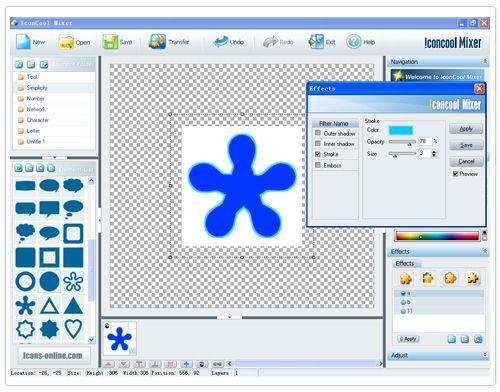Select the ring circle outline shape
Screen dimensions: 500x392
(25, 282)
